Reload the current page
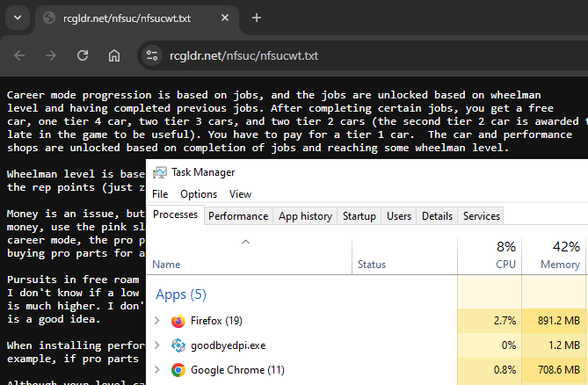588x385 pixels. coord(81,55)
